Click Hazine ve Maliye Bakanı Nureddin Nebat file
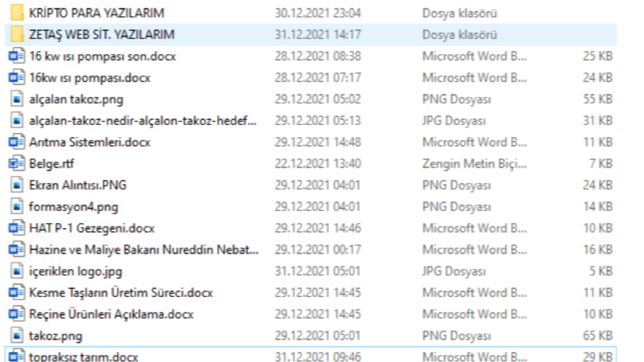Image resolution: width=644 pixels, height=362 pixels. (144, 249)
